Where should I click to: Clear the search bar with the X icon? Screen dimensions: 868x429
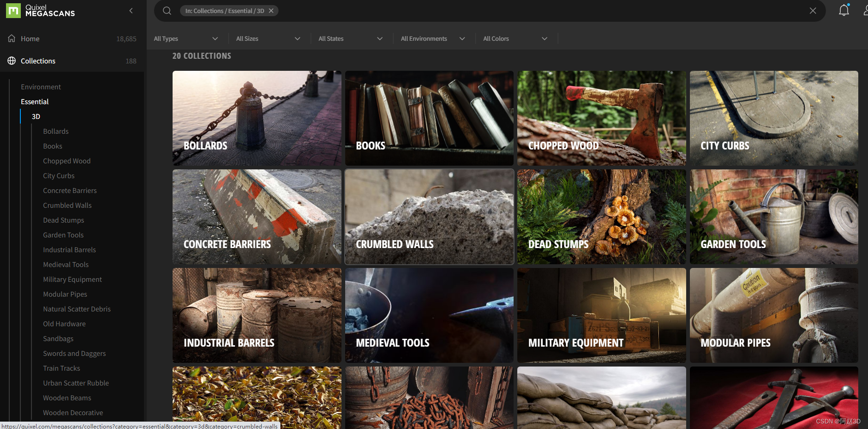pos(812,11)
